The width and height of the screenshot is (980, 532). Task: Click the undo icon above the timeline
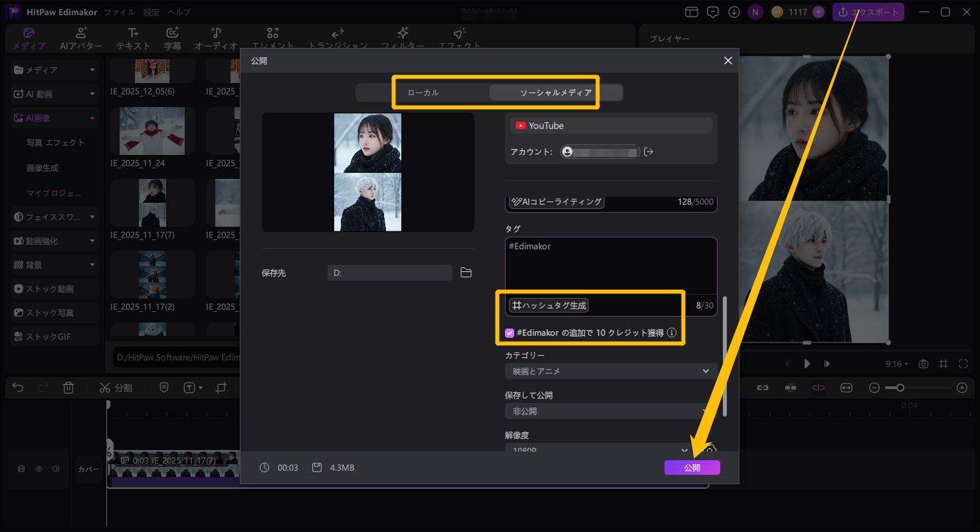[x=17, y=387]
